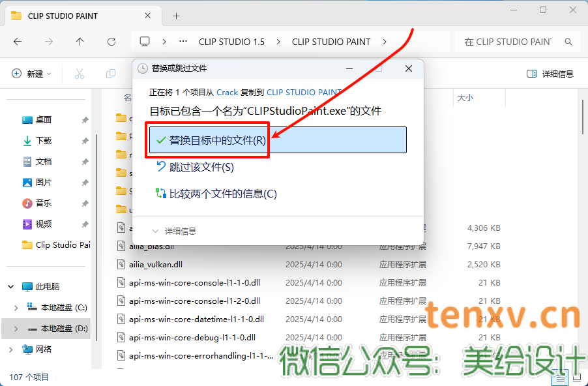Click the Up directory arrow
The image size is (588, 386).
point(80,41)
